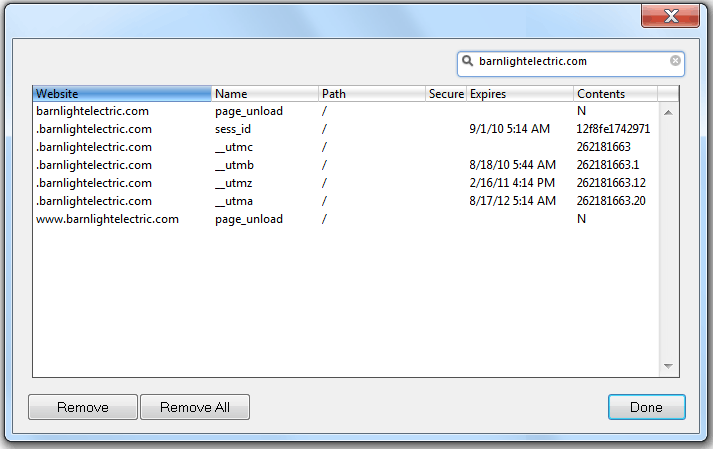713x449 pixels.
Task: Clear the search field with the X icon
Action: coord(675,61)
